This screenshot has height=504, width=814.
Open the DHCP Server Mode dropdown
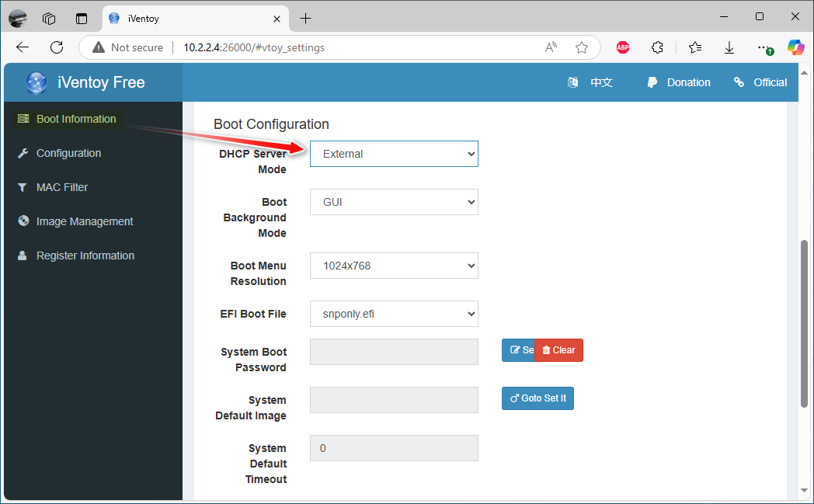[394, 154]
